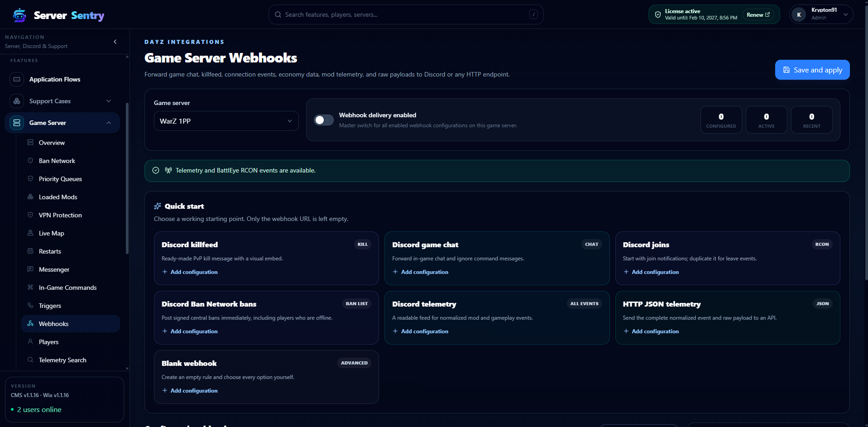Click the Server Sentry robot logo icon
This screenshot has width=868, height=427.
(19, 15)
